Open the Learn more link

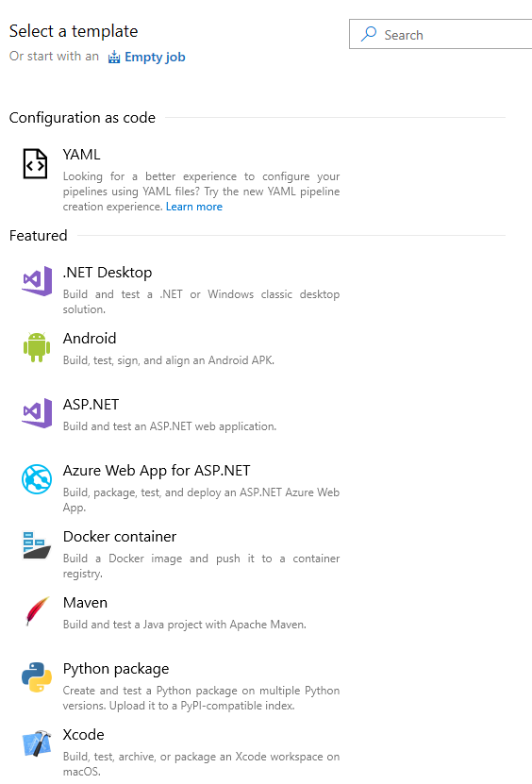[194, 207]
